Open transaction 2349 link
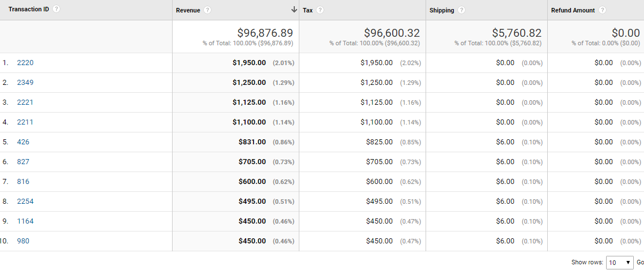Viewport: 644px width, 270px height. click(25, 83)
